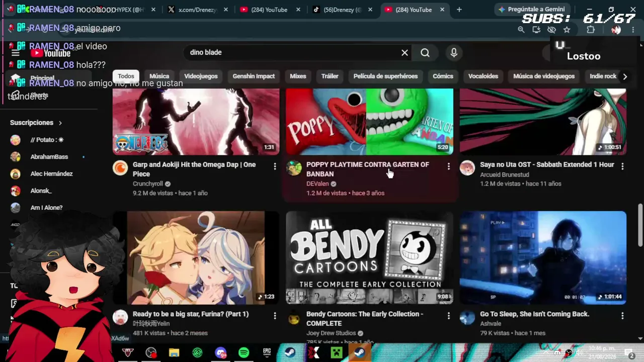Screen dimensions: 644x362
Task: Select the Cómics filter chip
Action: [x=443, y=76]
